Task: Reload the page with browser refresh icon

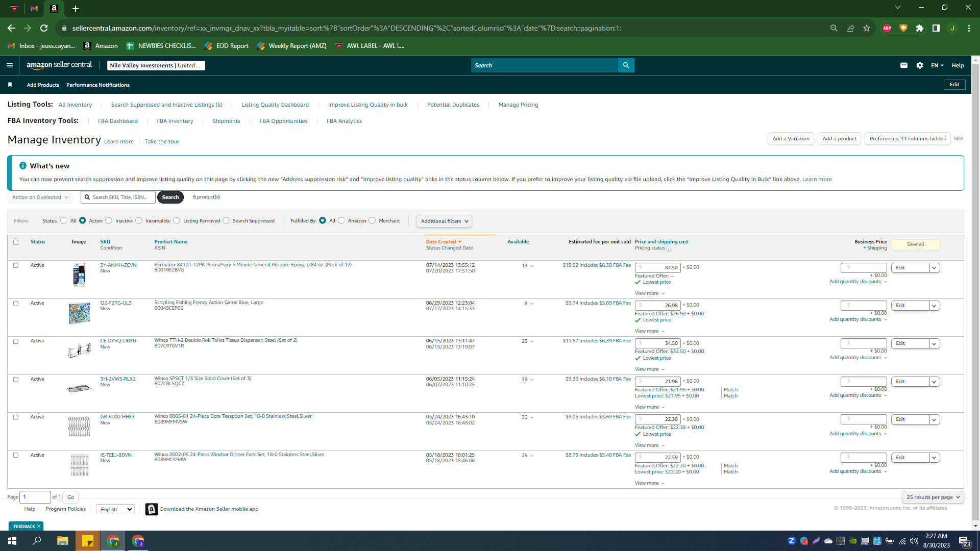Action: 44,28
